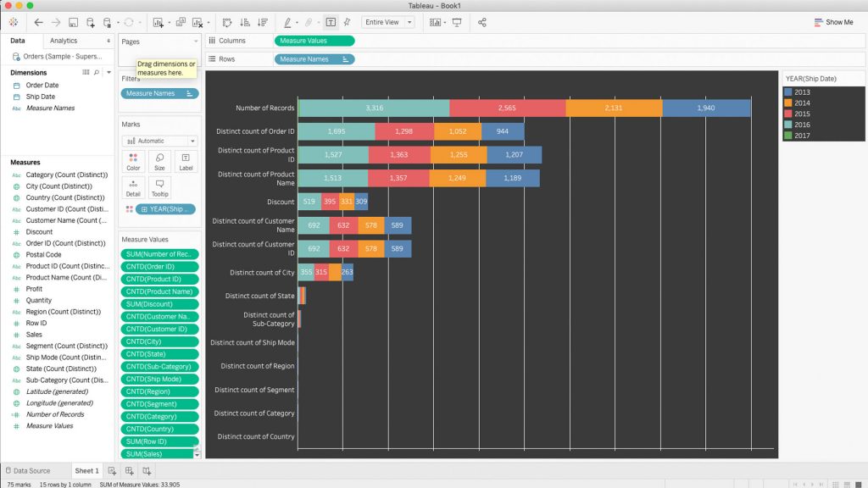Open the Presentation mode icon
Screen dimensions: 868x488
pyautogui.click(x=457, y=23)
